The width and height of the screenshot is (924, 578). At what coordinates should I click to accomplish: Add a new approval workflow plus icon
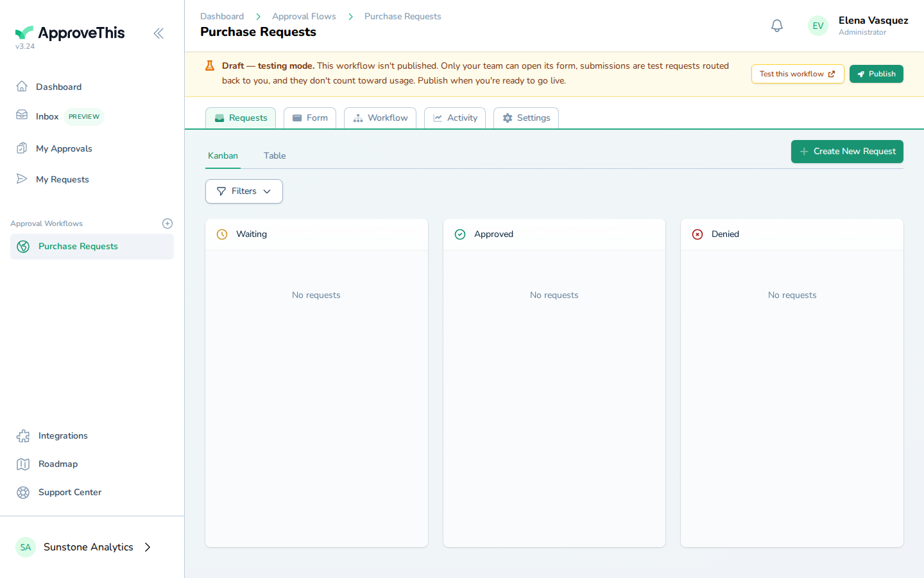(167, 223)
